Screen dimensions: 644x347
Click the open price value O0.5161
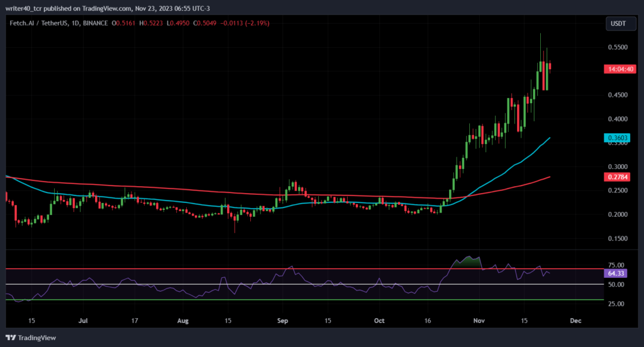tap(124, 23)
